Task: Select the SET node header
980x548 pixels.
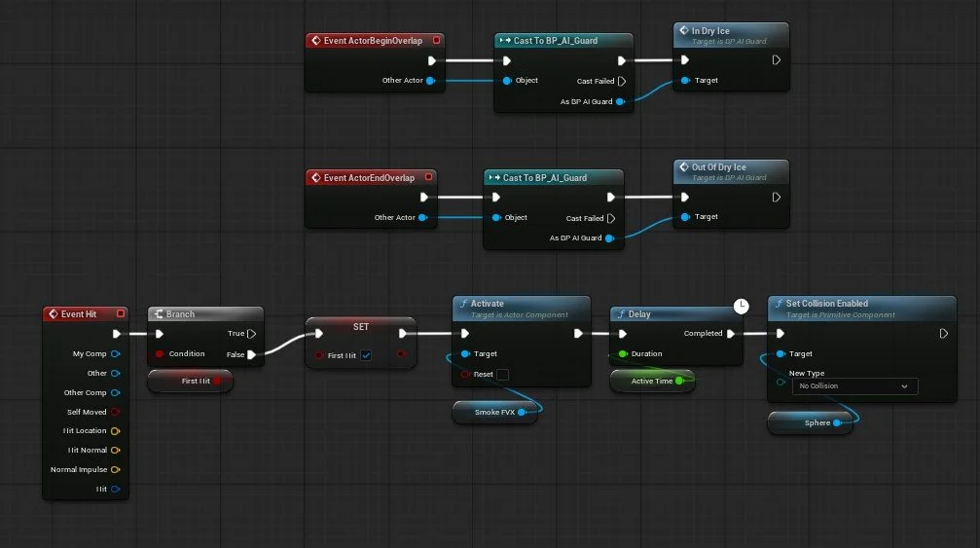Action: pyautogui.click(x=361, y=327)
